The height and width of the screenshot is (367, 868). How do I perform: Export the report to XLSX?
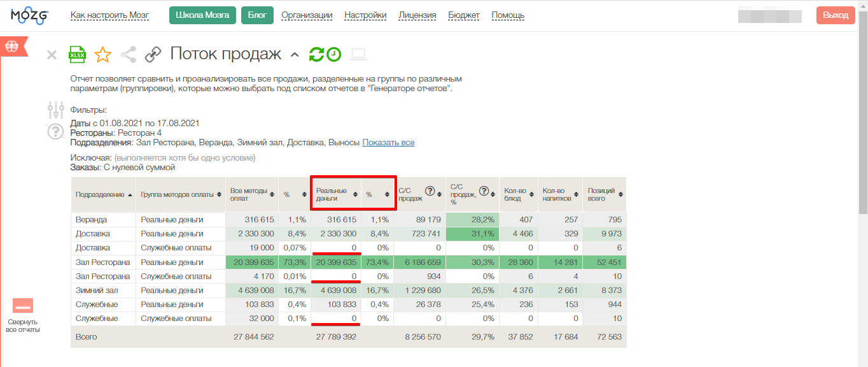pyautogui.click(x=77, y=54)
